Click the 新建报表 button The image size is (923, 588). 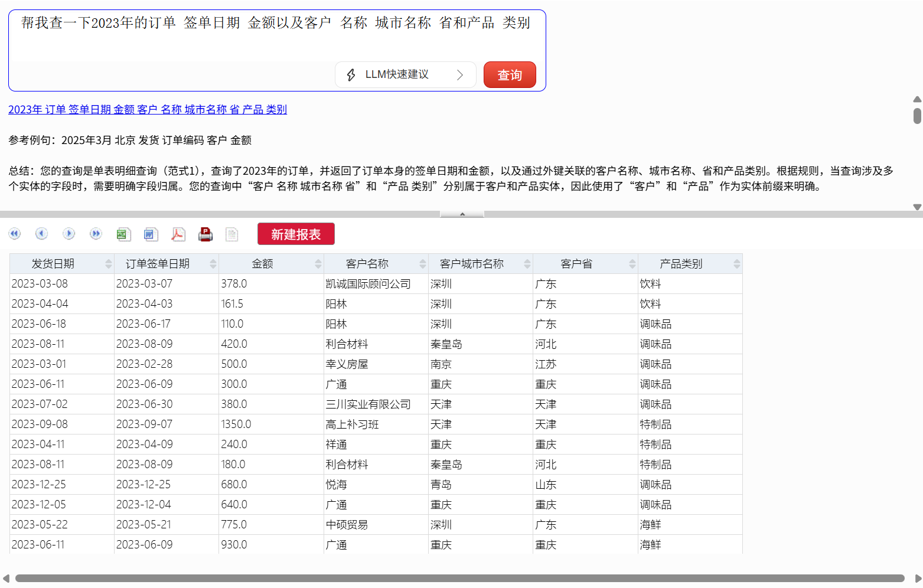pos(296,234)
